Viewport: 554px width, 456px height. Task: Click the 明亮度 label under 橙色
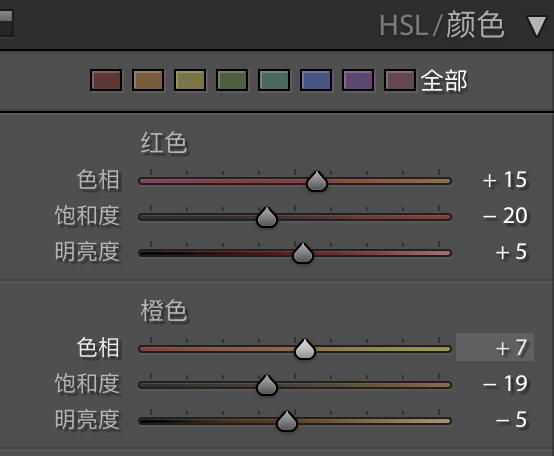(87, 420)
